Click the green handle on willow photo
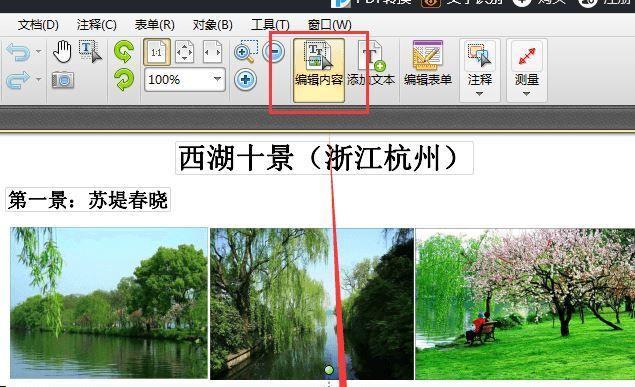 point(329,370)
